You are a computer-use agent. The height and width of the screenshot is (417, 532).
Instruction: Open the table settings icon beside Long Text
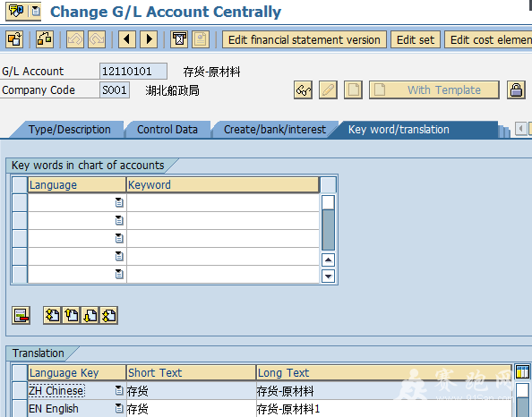[522, 372]
